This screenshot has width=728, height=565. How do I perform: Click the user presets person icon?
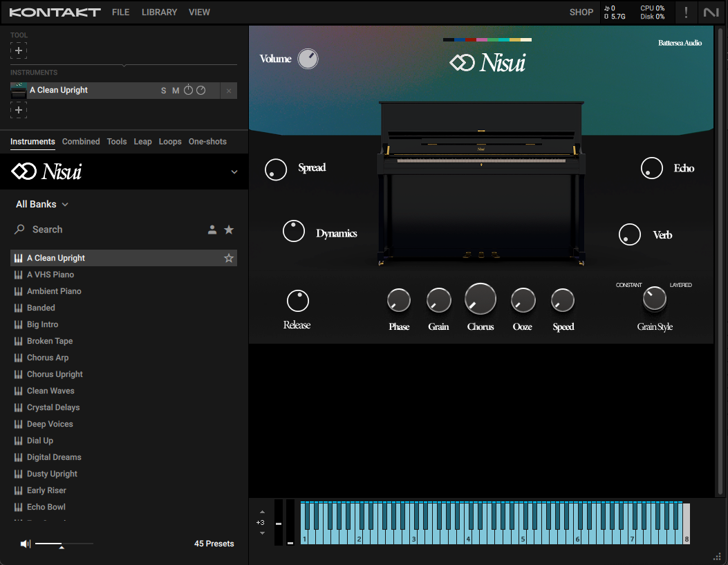[212, 230]
